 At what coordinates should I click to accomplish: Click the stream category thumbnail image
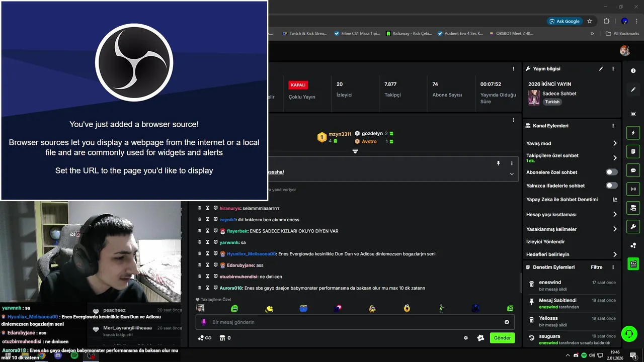[x=534, y=98]
